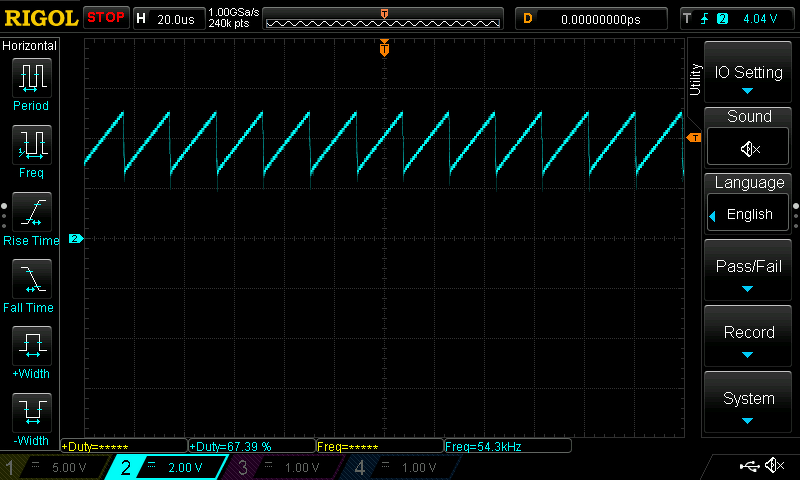Select the Fall Time measurement icon
This screenshot has width=800, height=480.
pyautogui.click(x=32, y=279)
